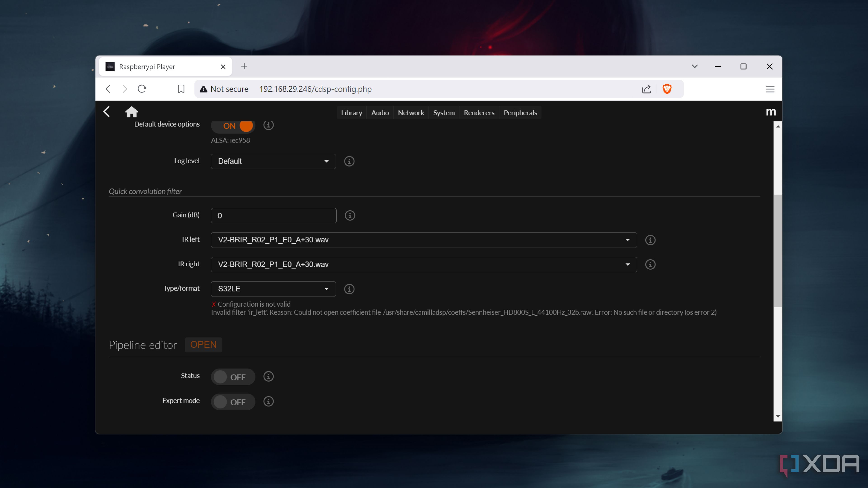Open the moOde 'm' main menu icon
The width and height of the screenshot is (868, 488).
point(771,112)
